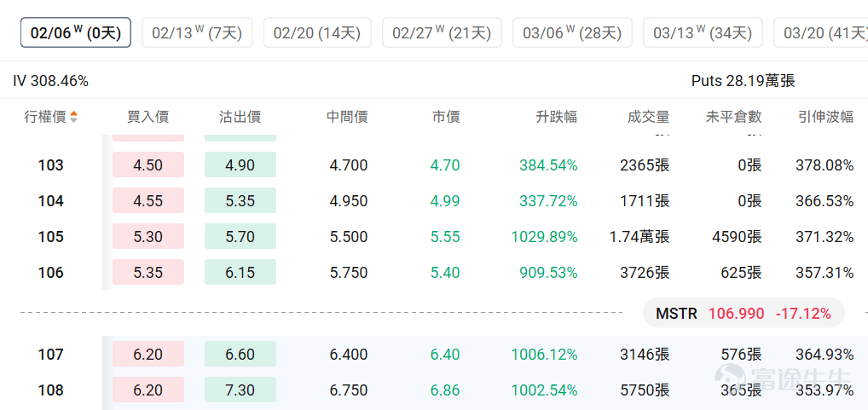868x410 pixels.
Task: Select the 02/06 (0天) expiry tab
Action: tap(76, 32)
